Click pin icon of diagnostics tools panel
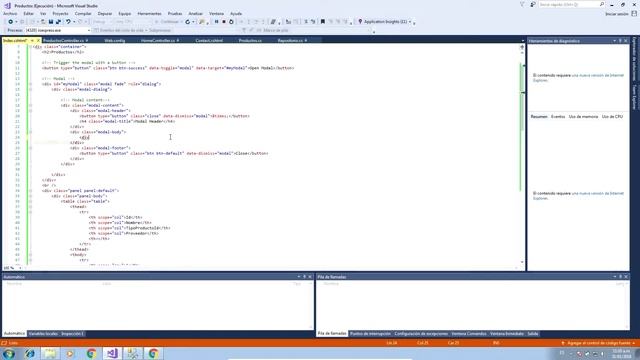Screen dimensions: 640x360 620,41
